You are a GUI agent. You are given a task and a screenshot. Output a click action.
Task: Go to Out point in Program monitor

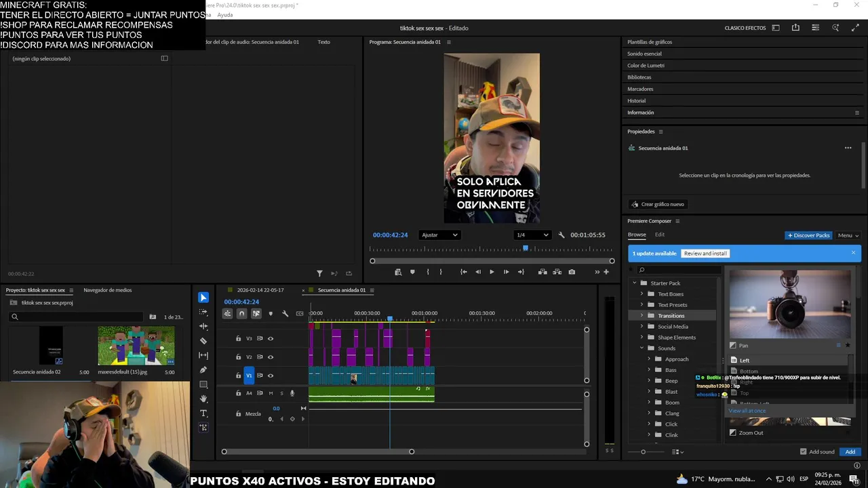[x=521, y=272]
